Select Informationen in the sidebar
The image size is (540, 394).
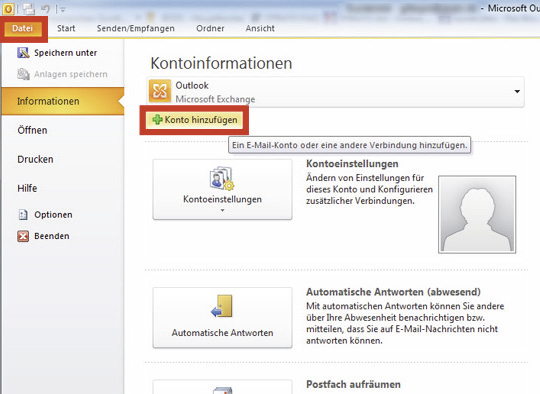pos(63,101)
